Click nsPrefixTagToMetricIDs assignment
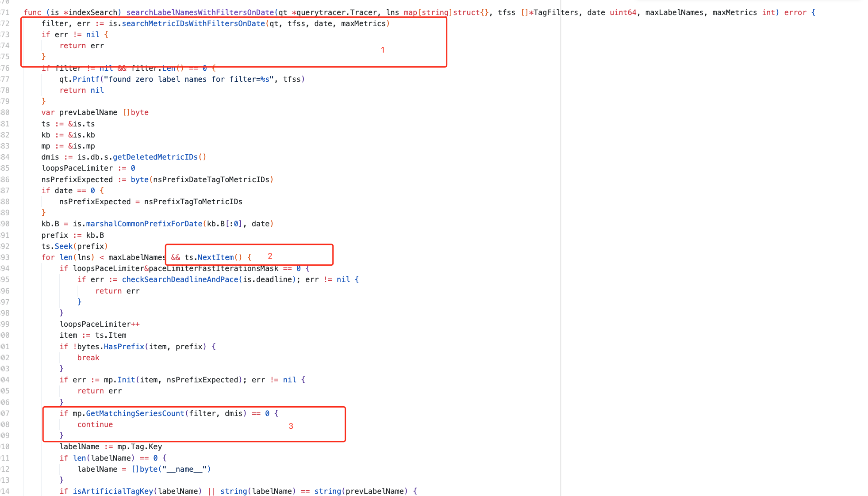868x496 pixels. (151, 202)
